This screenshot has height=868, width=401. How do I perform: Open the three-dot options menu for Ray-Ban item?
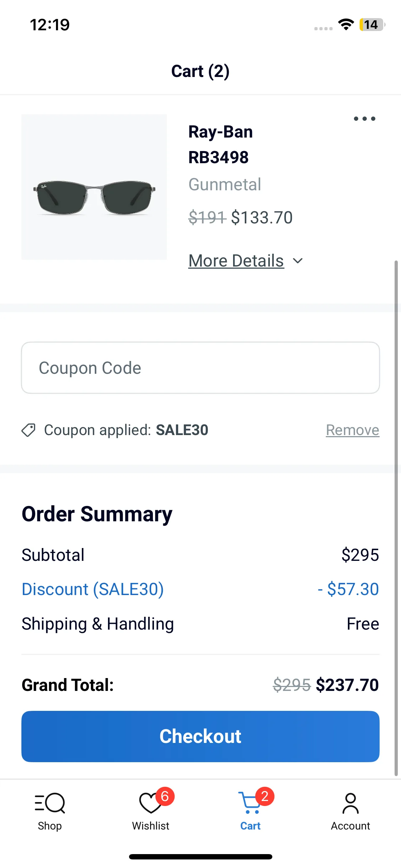click(364, 119)
